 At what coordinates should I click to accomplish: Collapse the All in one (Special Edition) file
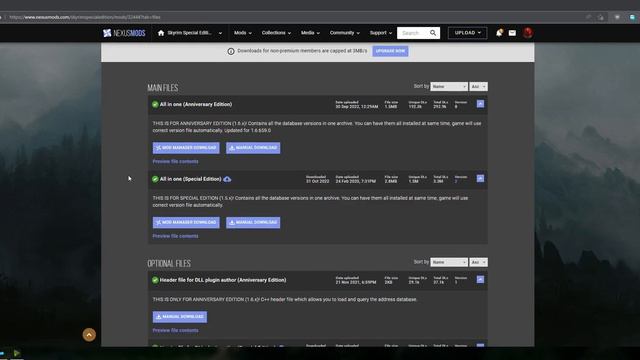pyautogui.click(x=480, y=179)
